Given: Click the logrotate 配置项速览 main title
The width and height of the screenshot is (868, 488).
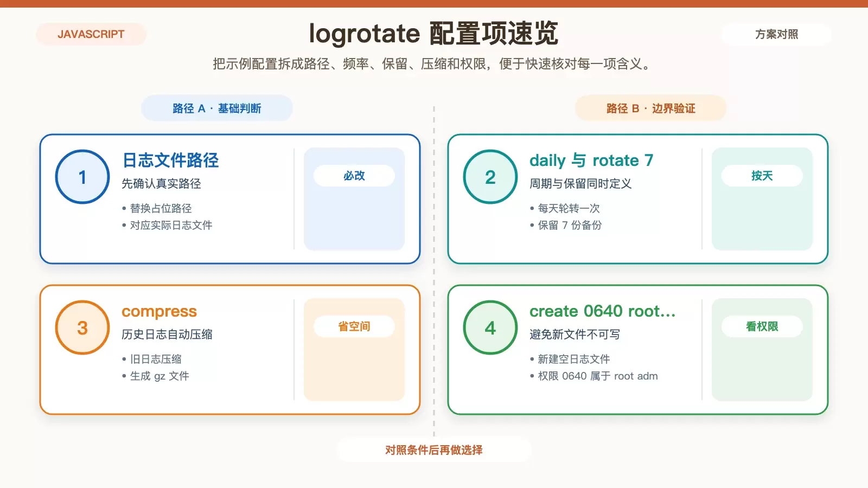Looking at the screenshot, I should coord(433,34).
